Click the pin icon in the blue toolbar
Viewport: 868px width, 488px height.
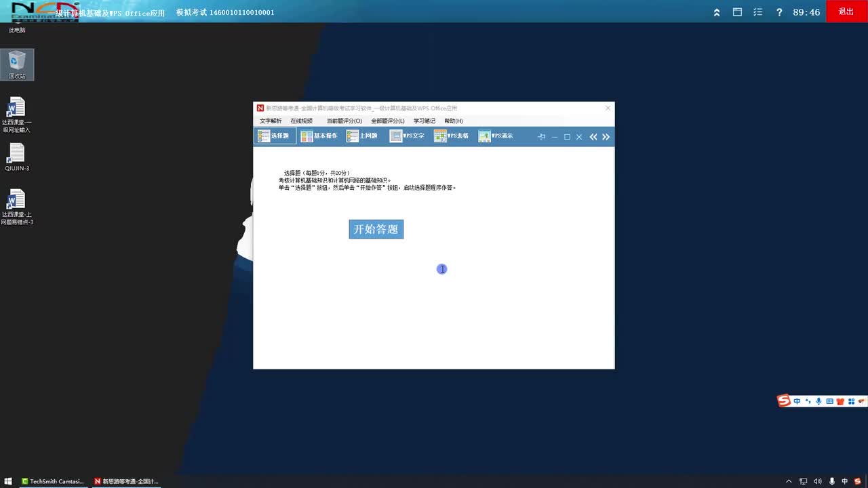(541, 137)
